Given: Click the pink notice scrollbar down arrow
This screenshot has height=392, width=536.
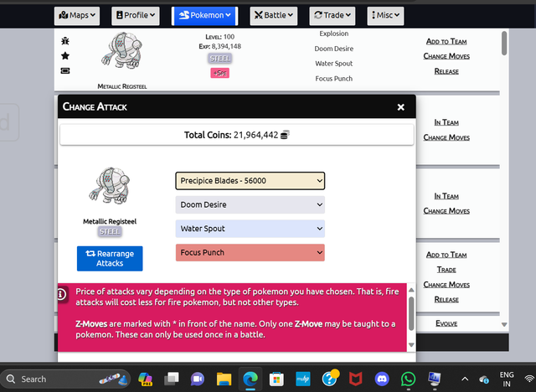Looking at the screenshot, I should [x=411, y=345].
